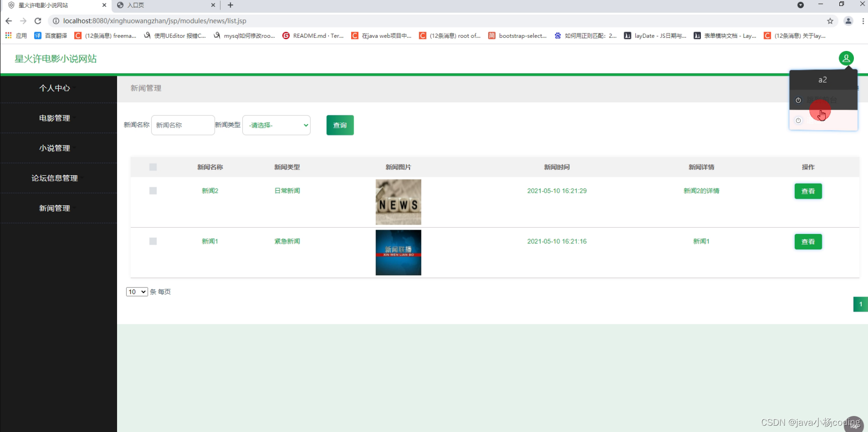Open NEWS thumbnail image of 新闻2

(398, 202)
